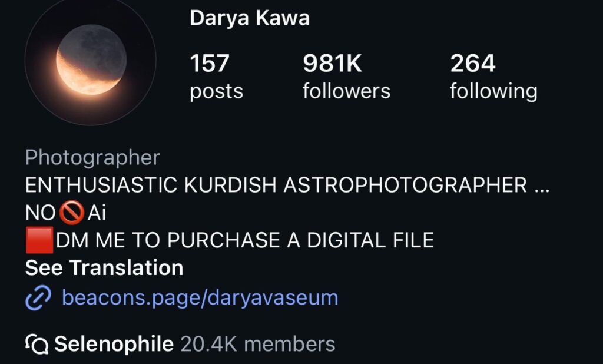View the 264 following list
Image resolution: width=603 pixels, height=364 pixels.
[x=493, y=77]
